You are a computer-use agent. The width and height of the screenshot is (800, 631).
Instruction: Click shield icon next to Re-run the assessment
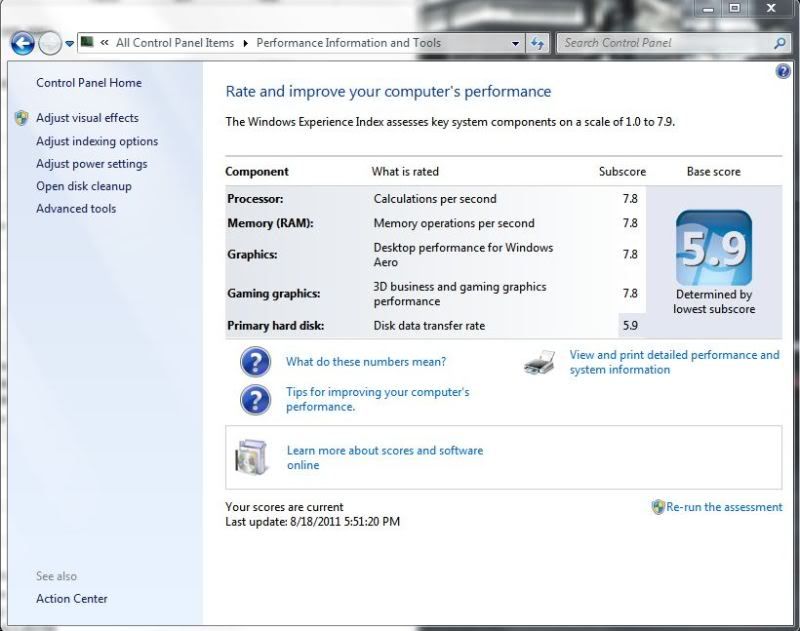tap(658, 507)
